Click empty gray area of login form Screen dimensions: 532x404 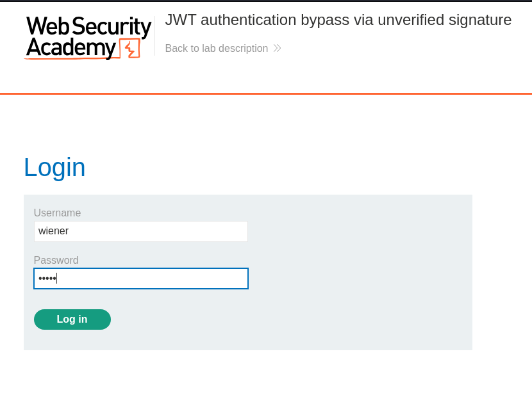point(360,271)
